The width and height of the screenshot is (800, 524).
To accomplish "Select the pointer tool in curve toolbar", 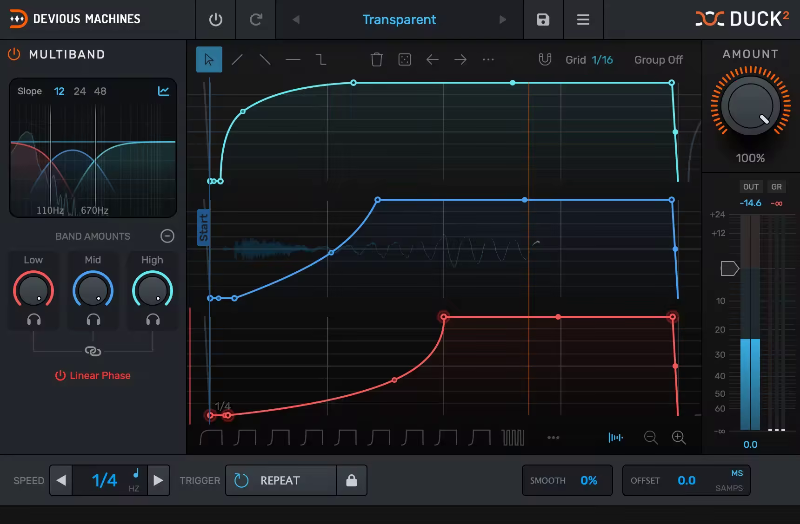I will [209, 59].
